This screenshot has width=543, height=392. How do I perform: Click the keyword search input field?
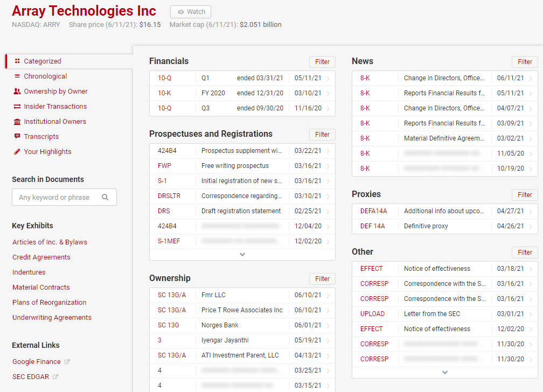click(65, 197)
